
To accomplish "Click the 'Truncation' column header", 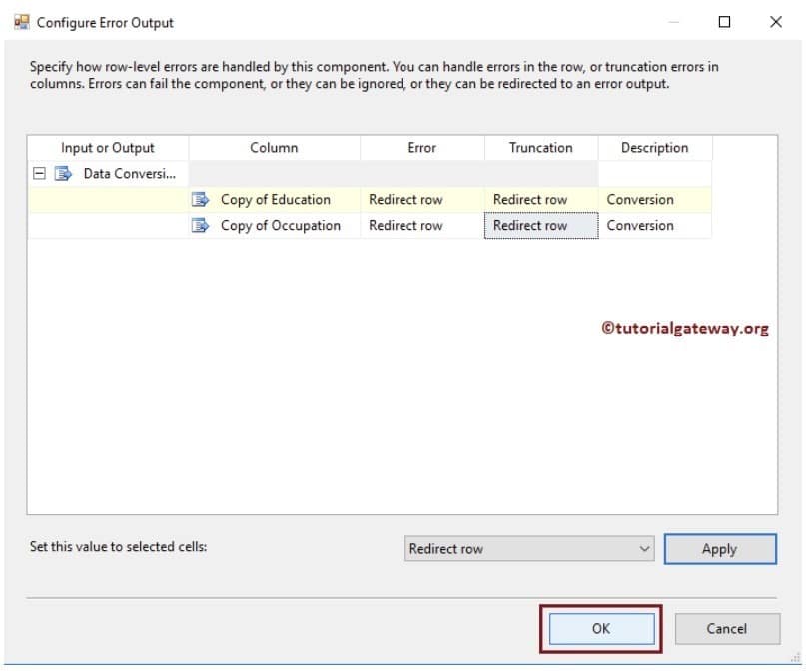I will (x=540, y=147).
